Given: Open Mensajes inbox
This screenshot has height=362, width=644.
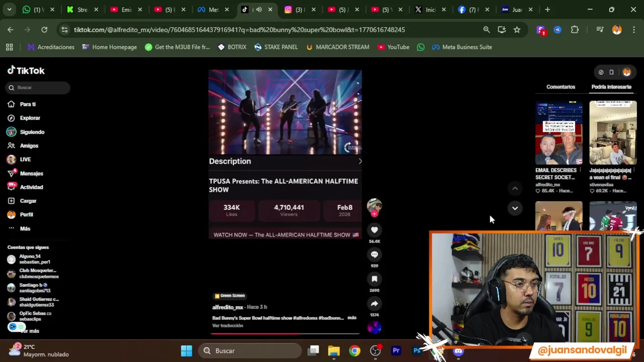Looking at the screenshot, I should tap(31, 173).
